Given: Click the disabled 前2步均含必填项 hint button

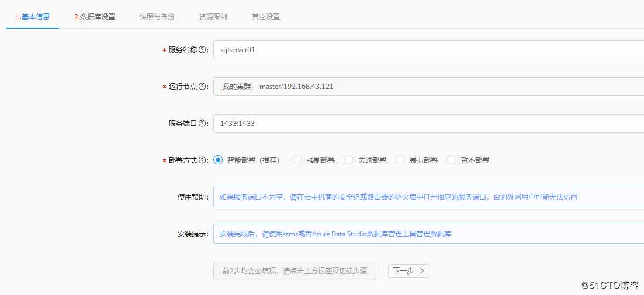Looking at the screenshot, I should click(295, 271).
